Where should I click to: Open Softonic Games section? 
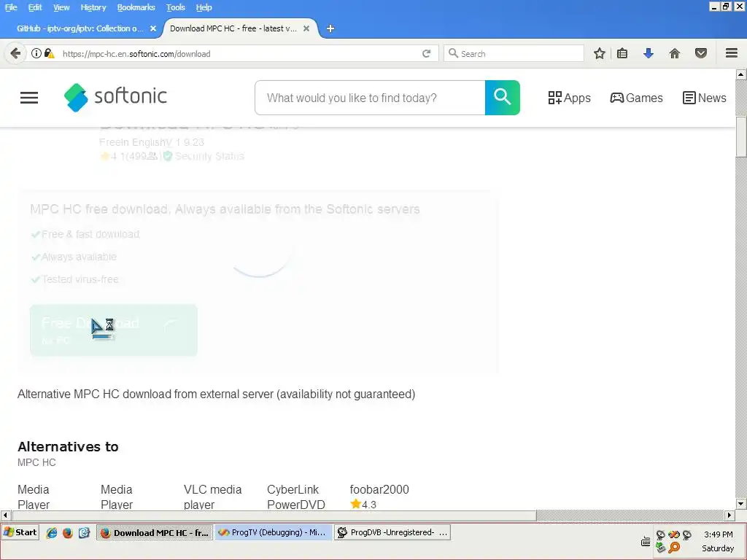point(636,98)
